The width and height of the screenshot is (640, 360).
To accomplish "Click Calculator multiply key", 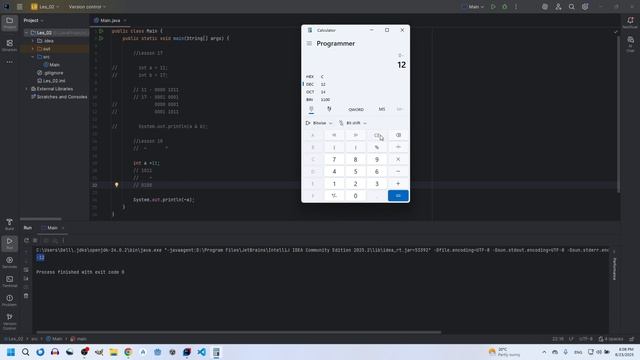I will tap(398, 159).
